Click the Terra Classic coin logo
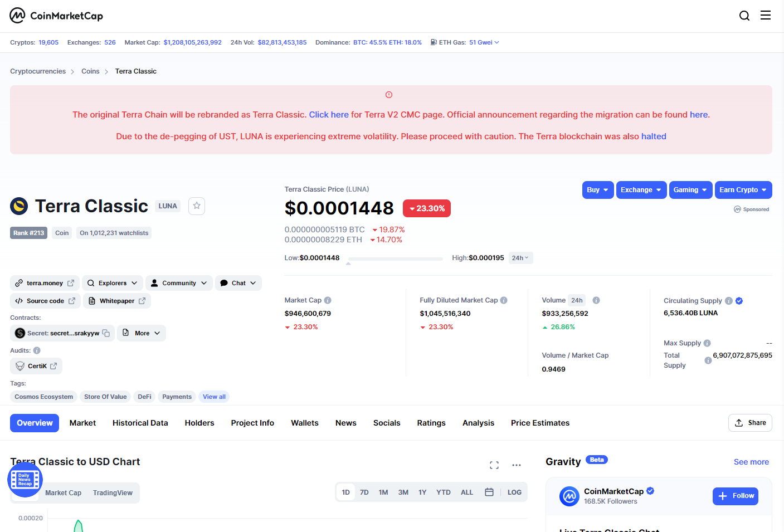 tap(19, 206)
